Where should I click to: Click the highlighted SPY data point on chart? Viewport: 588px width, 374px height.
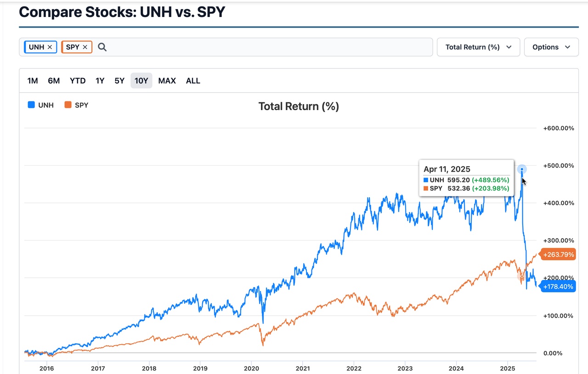[521, 276]
